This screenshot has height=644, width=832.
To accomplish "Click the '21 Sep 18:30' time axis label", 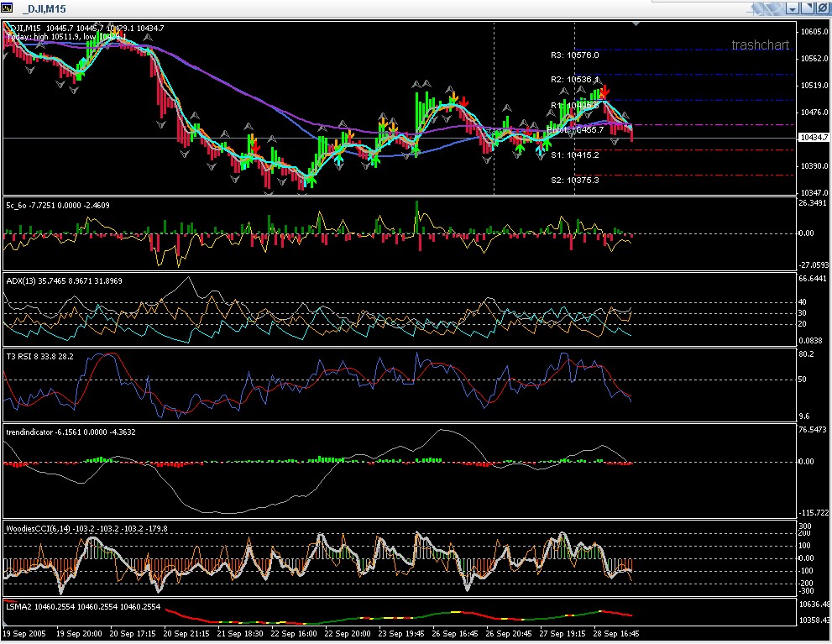I will [240, 633].
